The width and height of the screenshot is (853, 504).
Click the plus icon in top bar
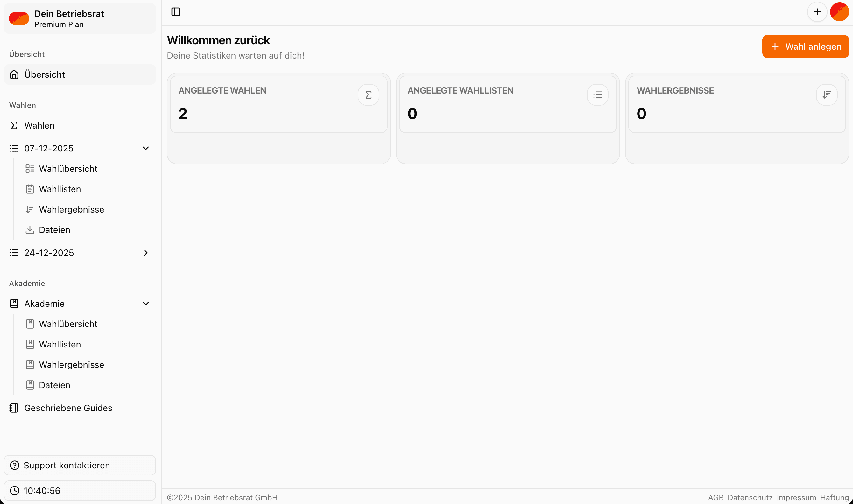817,12
